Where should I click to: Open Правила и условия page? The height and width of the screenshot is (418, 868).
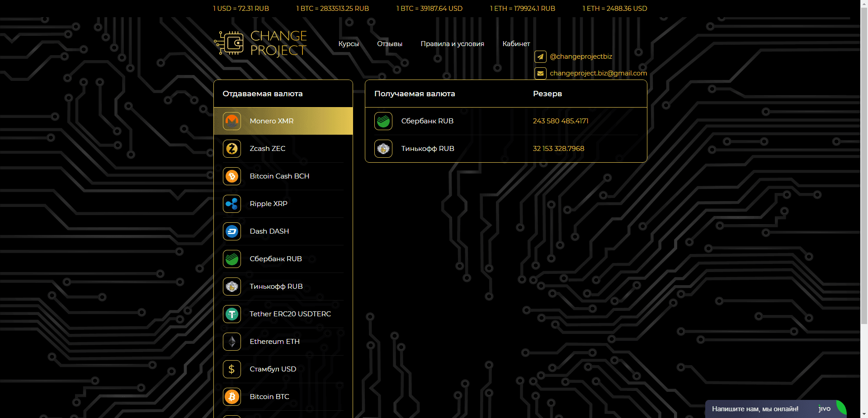click(452, 44)
